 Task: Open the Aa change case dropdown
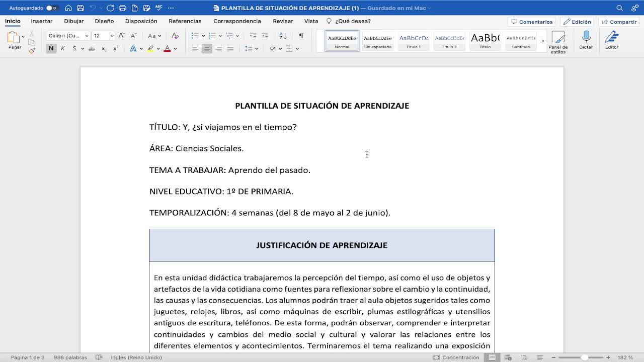click(154, 36)
